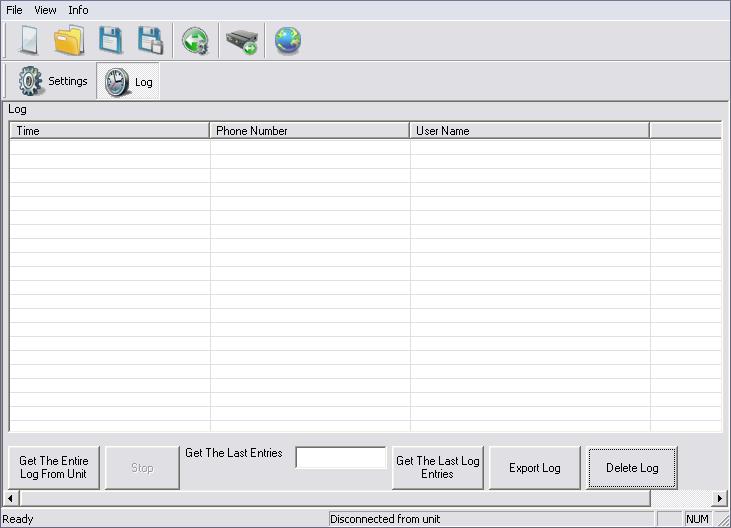Screen dimensions: 731x528
Task: Switch to the Settings tab
Action: point(53,81)
